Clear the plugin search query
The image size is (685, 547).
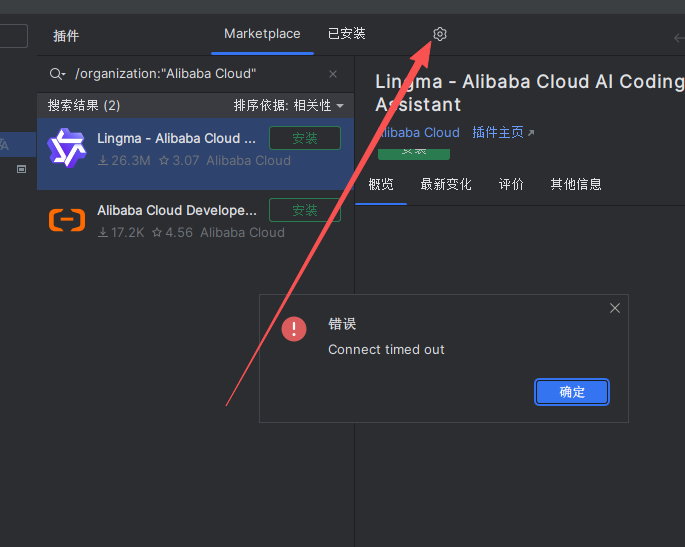tap(333, 74)
